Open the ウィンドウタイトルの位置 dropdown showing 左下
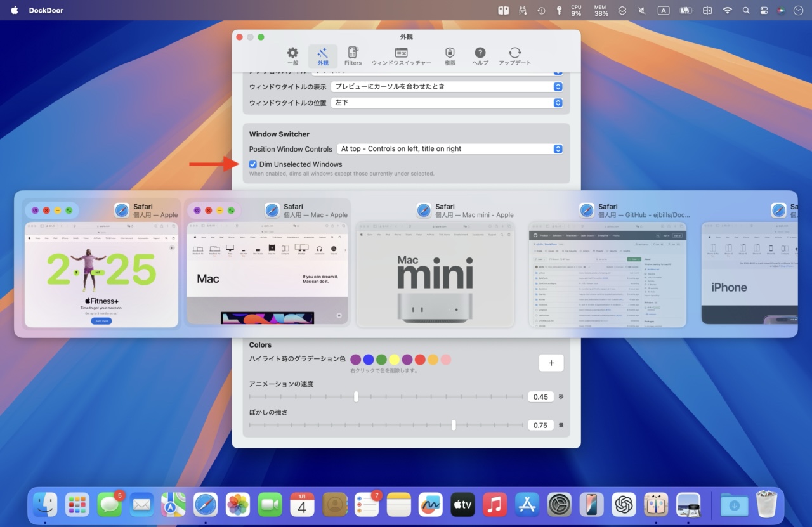This screenshot has height=527, width=812. click(447, 102)
